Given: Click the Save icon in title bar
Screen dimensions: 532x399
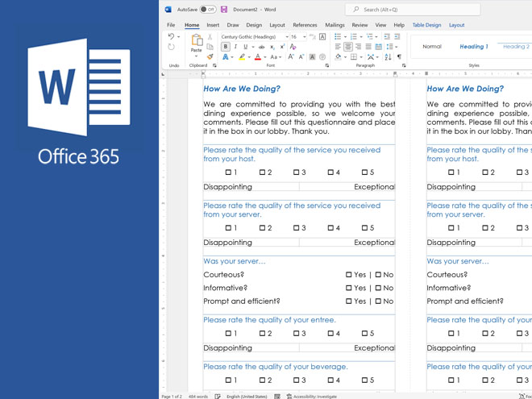Looking at the screenshot, I should 224,10.
